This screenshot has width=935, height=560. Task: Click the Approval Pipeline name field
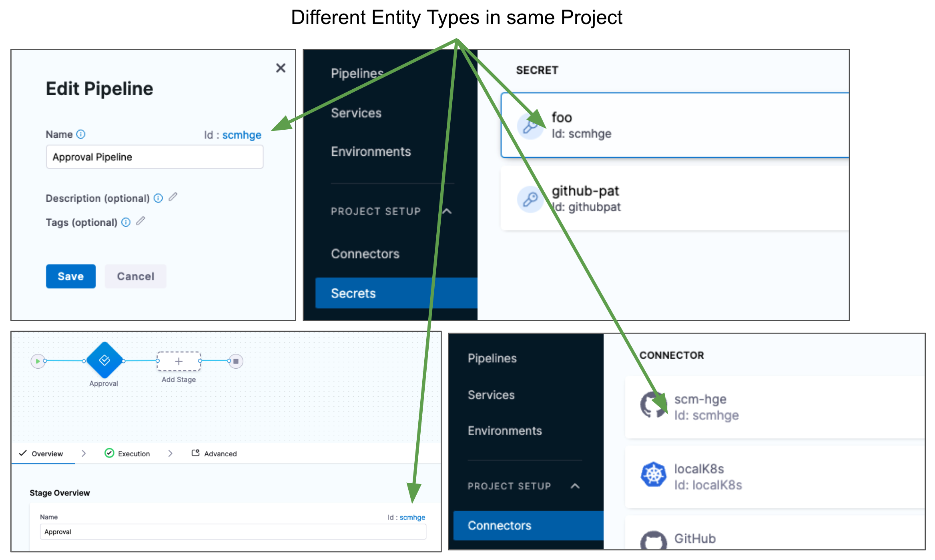154,157
